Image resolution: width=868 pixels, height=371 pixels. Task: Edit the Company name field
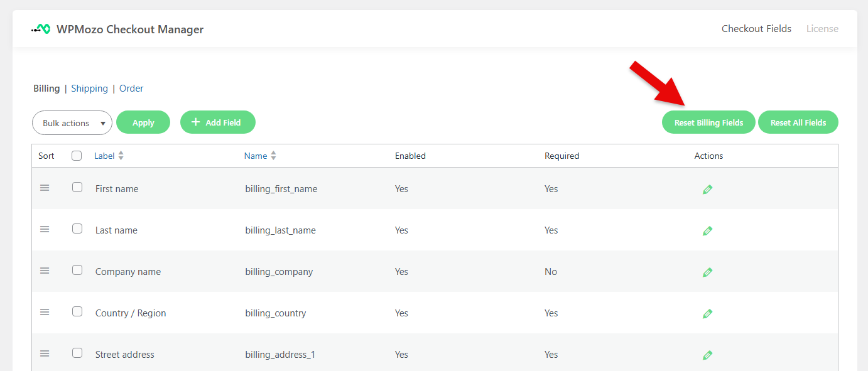point(707,272)
